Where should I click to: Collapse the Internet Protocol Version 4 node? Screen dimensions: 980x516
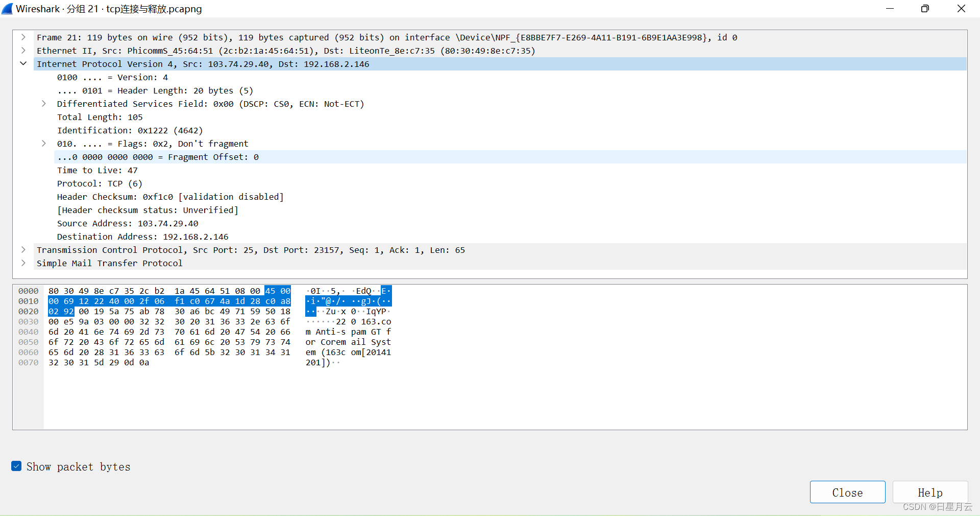23,64
